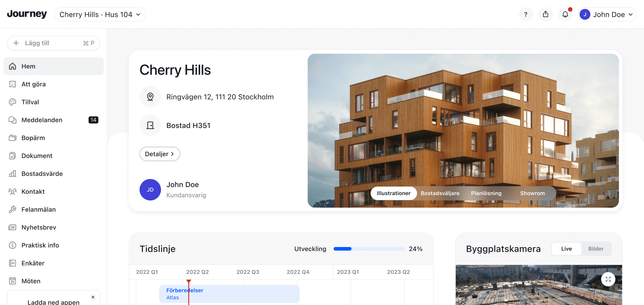Open Bostadsvärde chart icon
The image size is (644, 305).
point(12,174)
